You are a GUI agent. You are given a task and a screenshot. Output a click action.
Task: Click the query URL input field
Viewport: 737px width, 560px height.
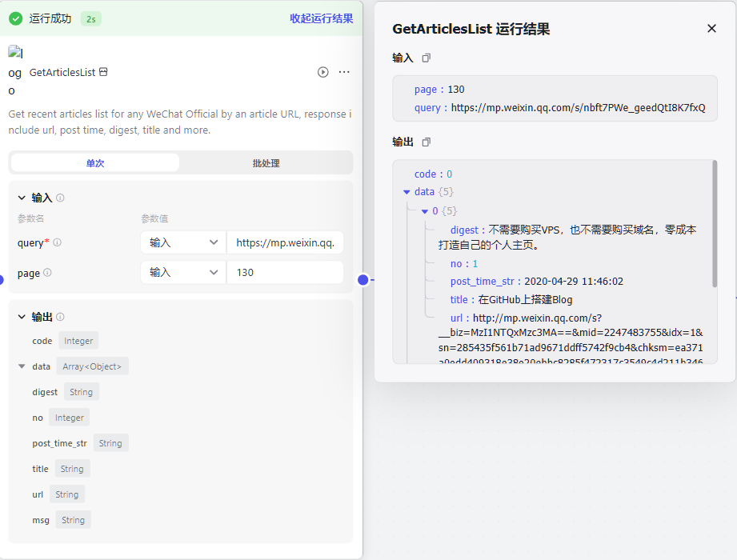[286, 242]
